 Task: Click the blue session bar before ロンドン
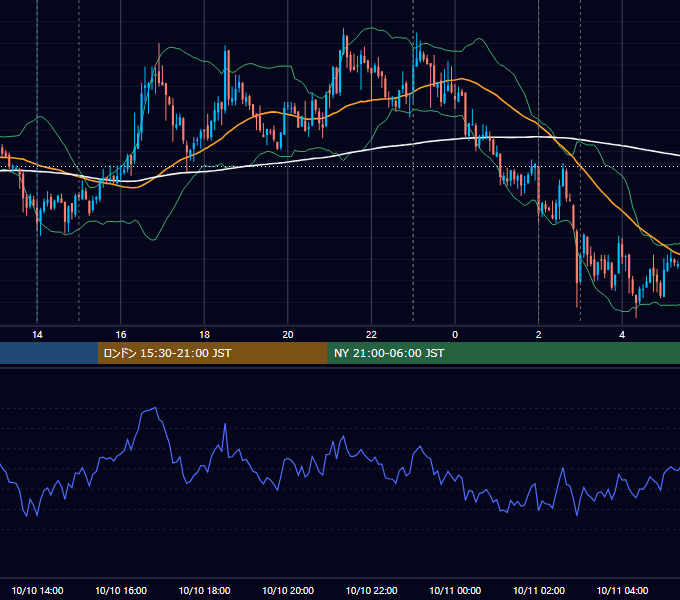[49, 353]
